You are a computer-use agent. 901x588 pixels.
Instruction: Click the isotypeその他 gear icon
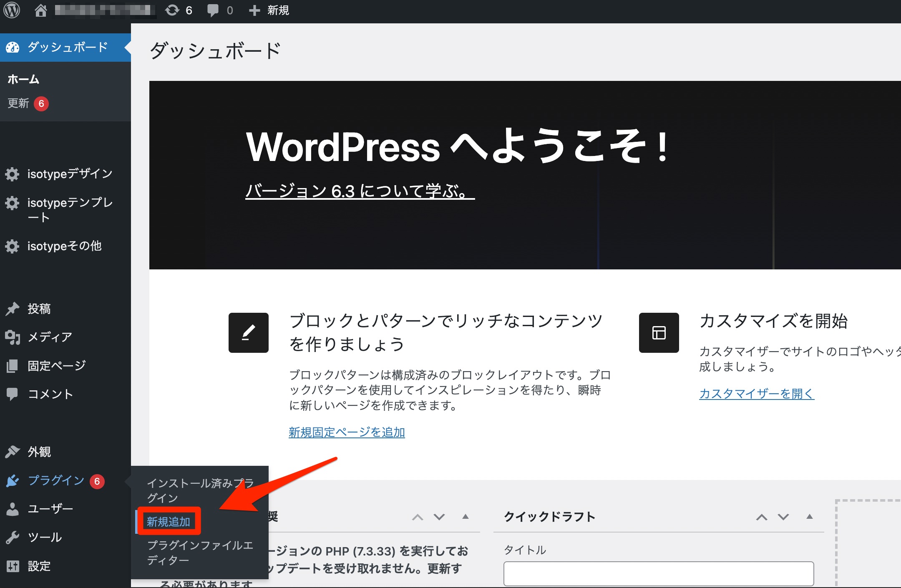(12, 246)
